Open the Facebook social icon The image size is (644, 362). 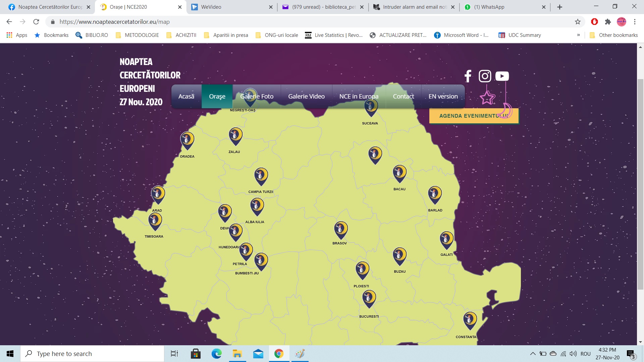[468, 76]
